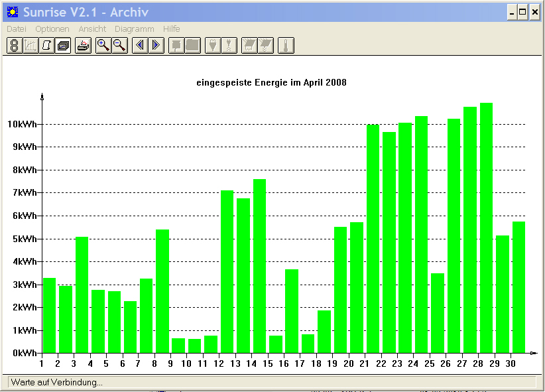Click the digital display '8' toolbar icon
545x392 pixels.
(15, 46)
